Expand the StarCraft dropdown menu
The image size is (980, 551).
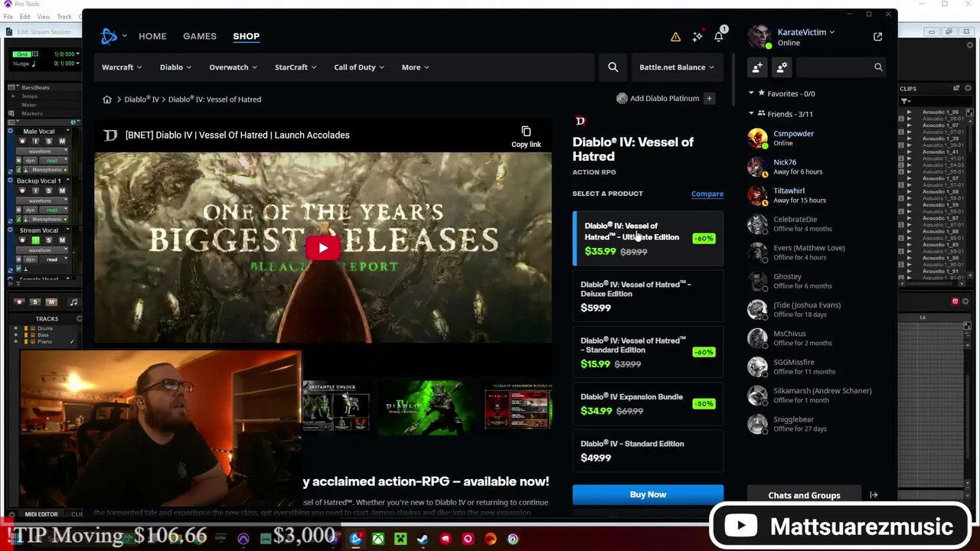click(296, 67)
